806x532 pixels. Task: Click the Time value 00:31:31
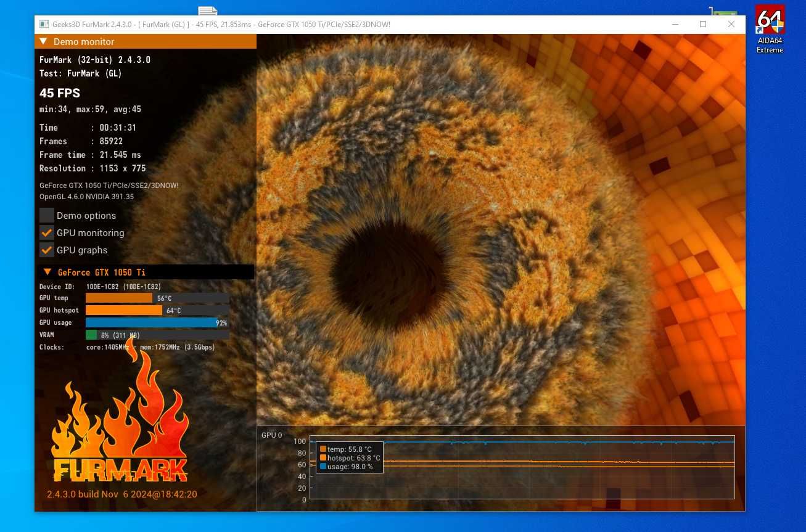coord(118,128)
